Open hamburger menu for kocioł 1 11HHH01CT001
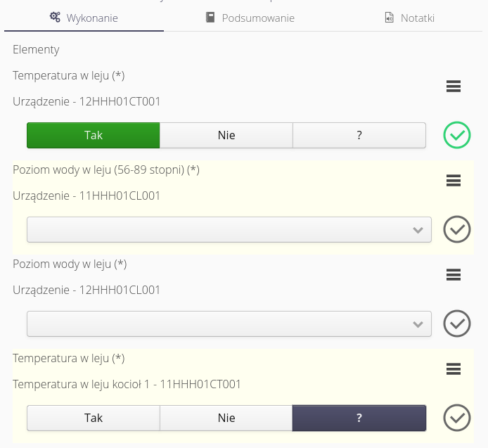This screenshot has height=448, width=488. click(x=454, y=369)
